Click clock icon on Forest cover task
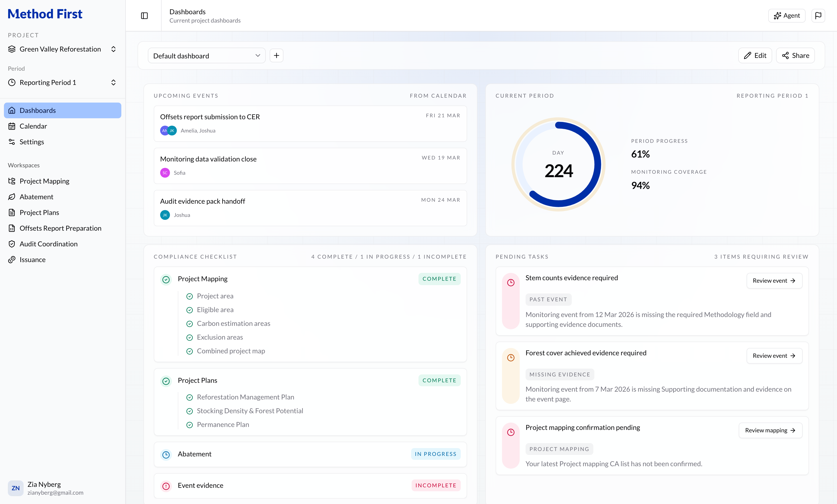Screen dimensions: 837x504 pos(511,358)
